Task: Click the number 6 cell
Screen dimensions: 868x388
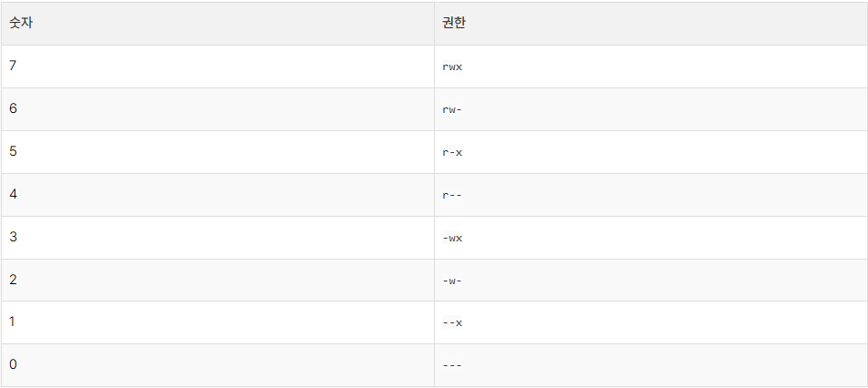Action: (217, 109)
